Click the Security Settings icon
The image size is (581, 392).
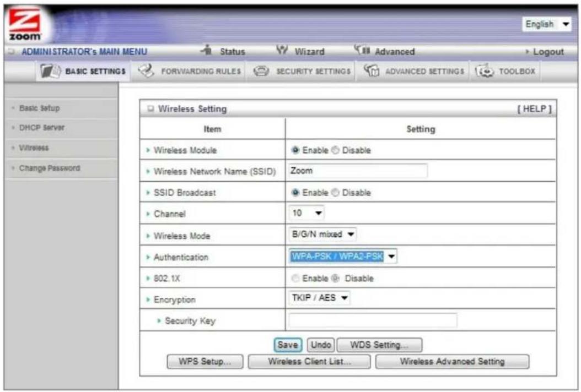(x=261, y=70)
